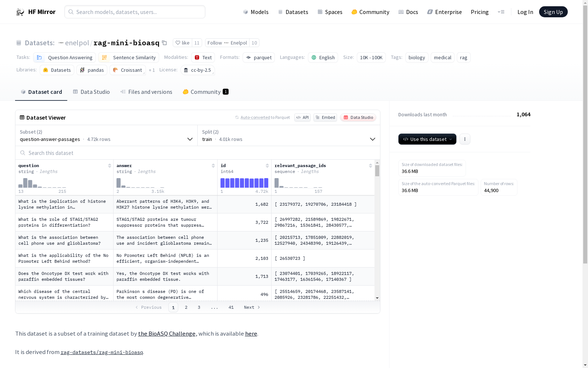Open the Models nav item
588x368 pixels.
point(256,12)
